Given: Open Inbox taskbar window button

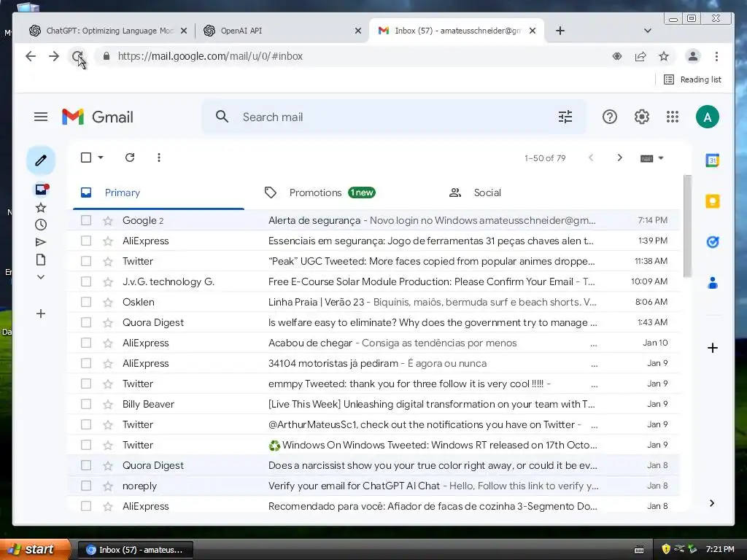Looking at the screenshot, I should point(135,550).
